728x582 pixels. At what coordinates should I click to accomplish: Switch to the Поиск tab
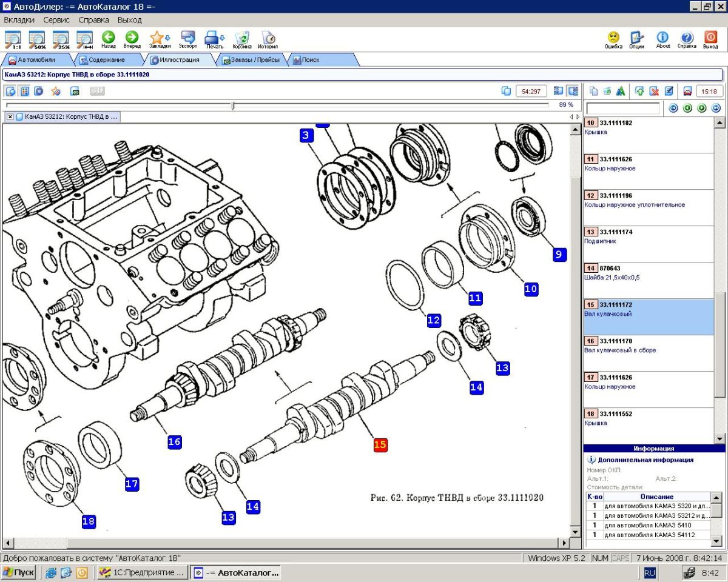coord(322,60)
